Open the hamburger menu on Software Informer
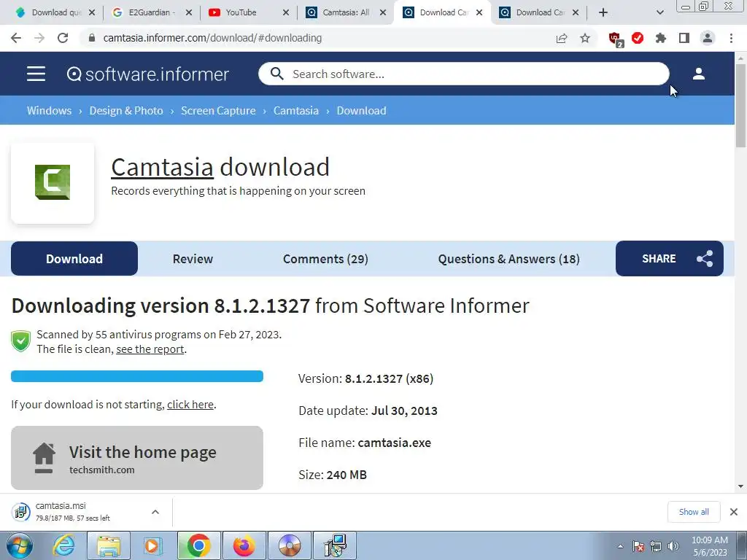This screenshot has height=560, width=747. tap(36, 74)
